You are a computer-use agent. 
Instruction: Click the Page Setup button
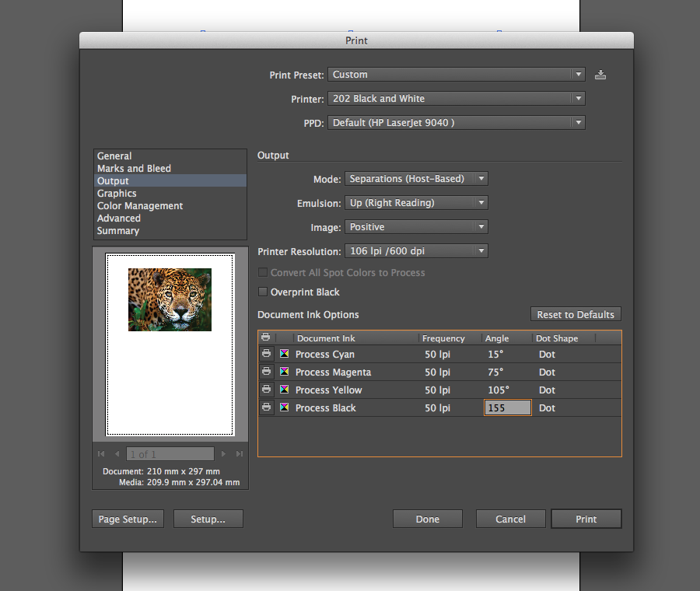click(x=128, y=519)
